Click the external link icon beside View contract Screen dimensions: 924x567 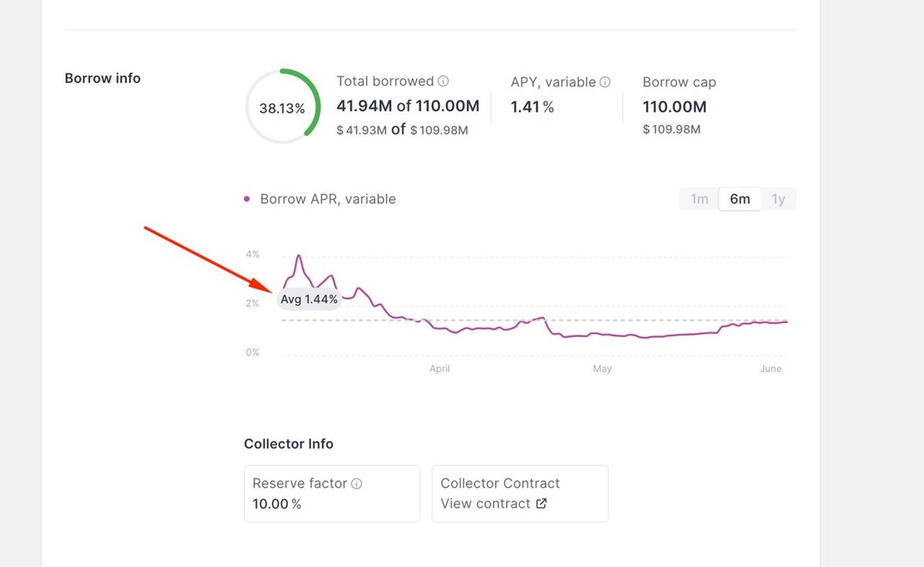(x=541, y=503)
